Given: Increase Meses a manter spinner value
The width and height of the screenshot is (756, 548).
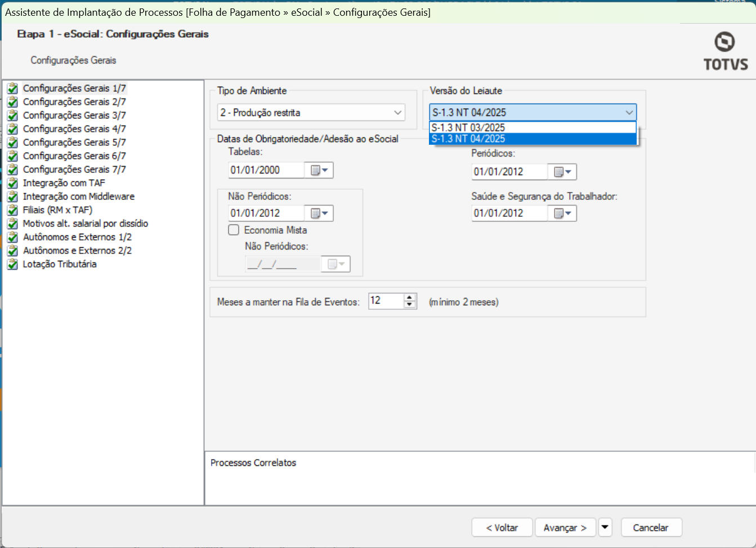Looking at the screenshot, I should (410, 297).
